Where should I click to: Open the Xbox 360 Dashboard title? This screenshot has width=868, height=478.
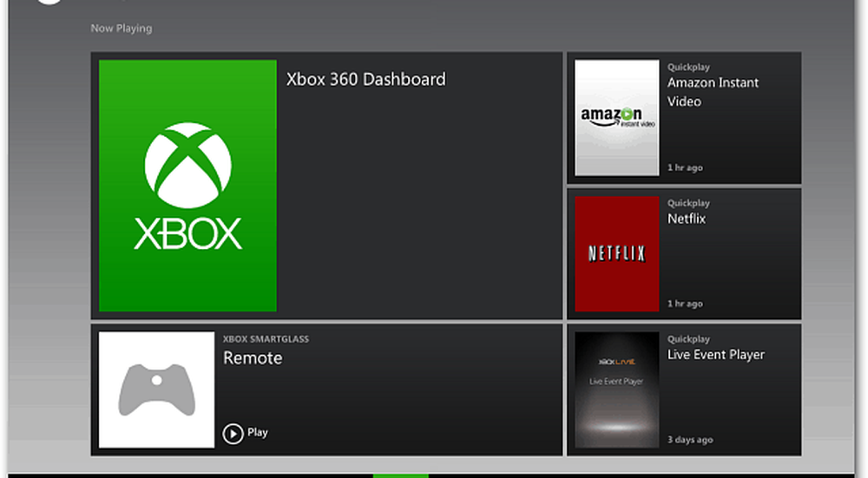click(365, 79)
